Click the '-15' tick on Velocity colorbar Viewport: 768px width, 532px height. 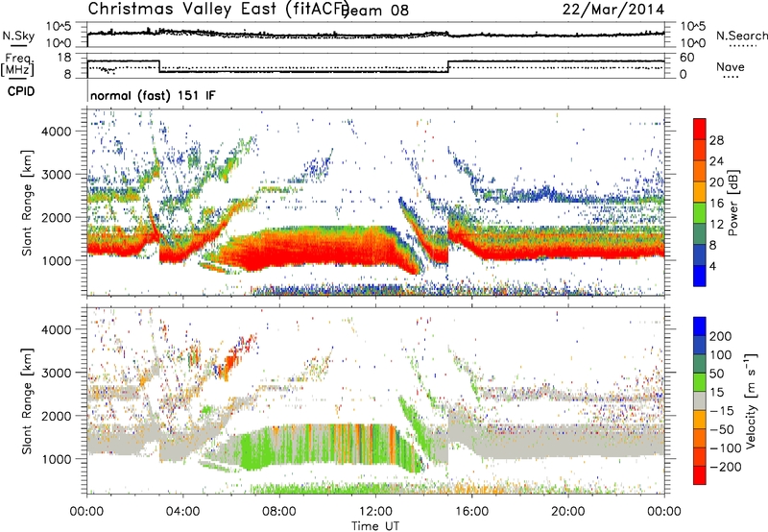click(x=721, y=410)
